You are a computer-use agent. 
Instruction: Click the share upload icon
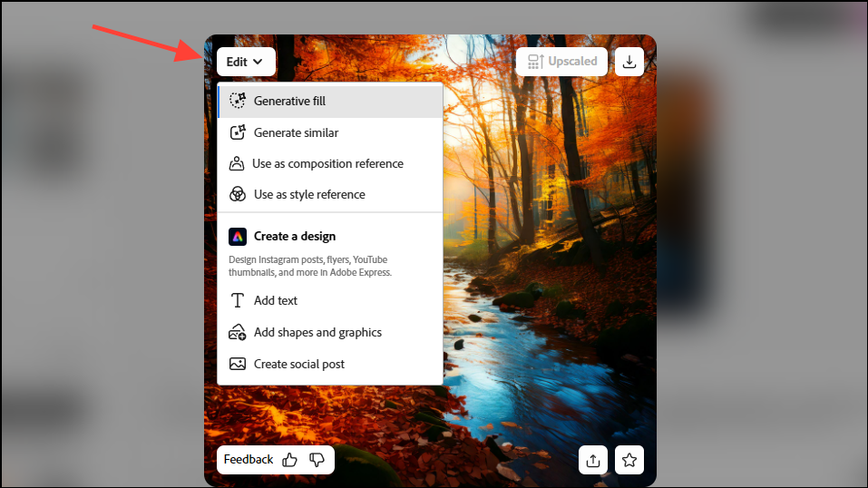click(x=593, y=460)
